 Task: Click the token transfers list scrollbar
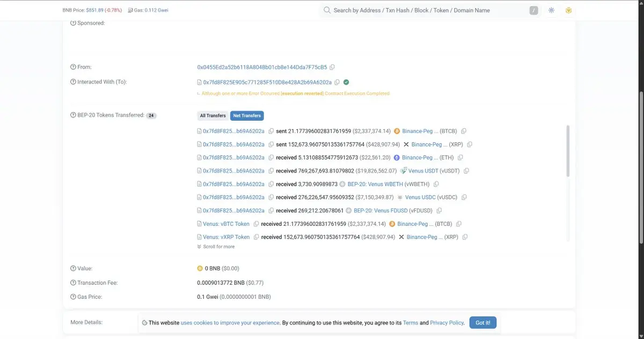tap(568, 151)
